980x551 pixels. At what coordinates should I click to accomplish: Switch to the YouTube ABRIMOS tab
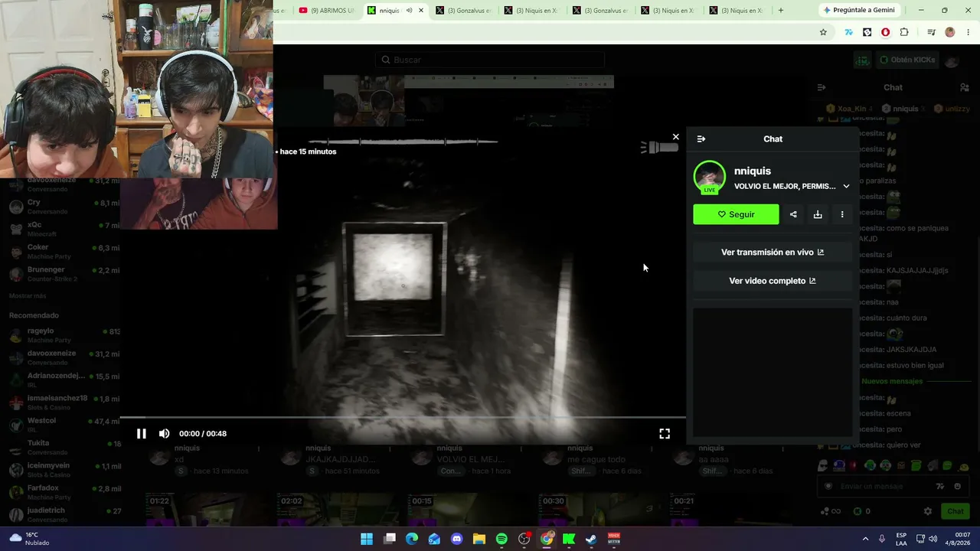[326, 11]
